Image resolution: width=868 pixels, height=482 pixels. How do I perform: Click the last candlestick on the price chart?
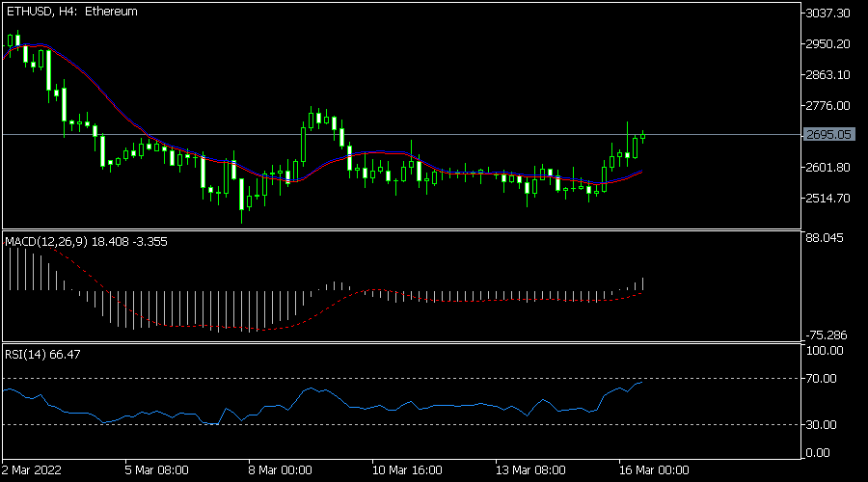(642, 136)
